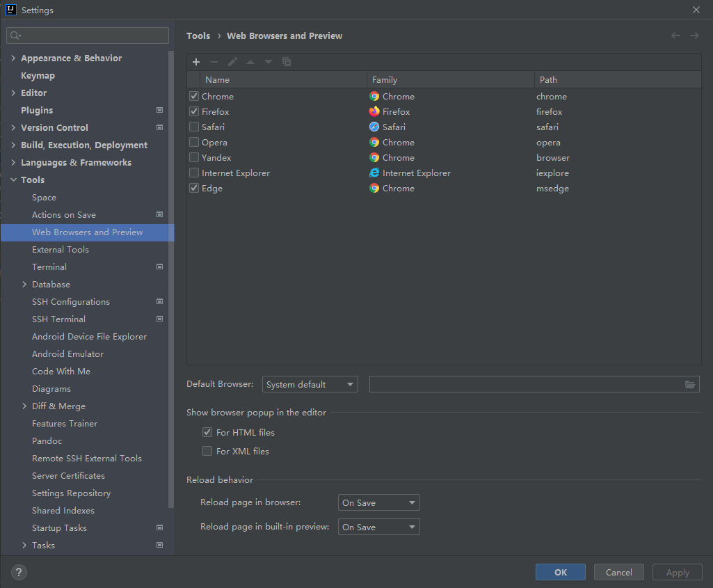Click the Safari family icon in the table
713x588 pixels.
point(374,127)
